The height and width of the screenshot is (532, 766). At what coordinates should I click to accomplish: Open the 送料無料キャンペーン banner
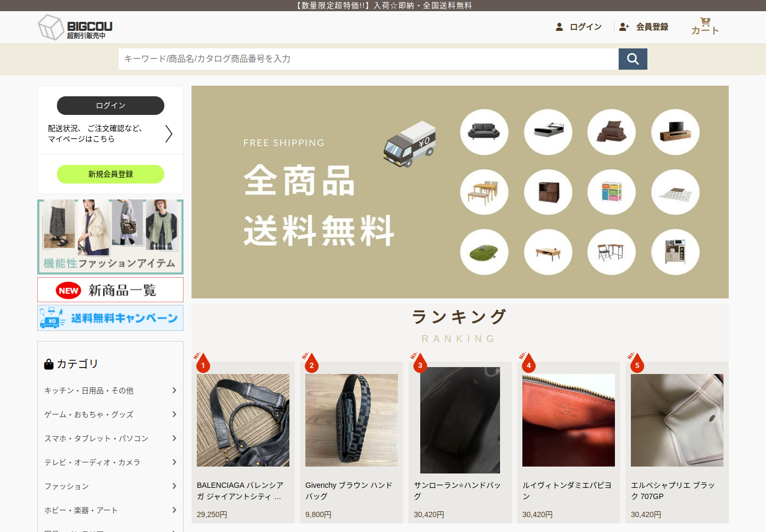coord(111,318)
